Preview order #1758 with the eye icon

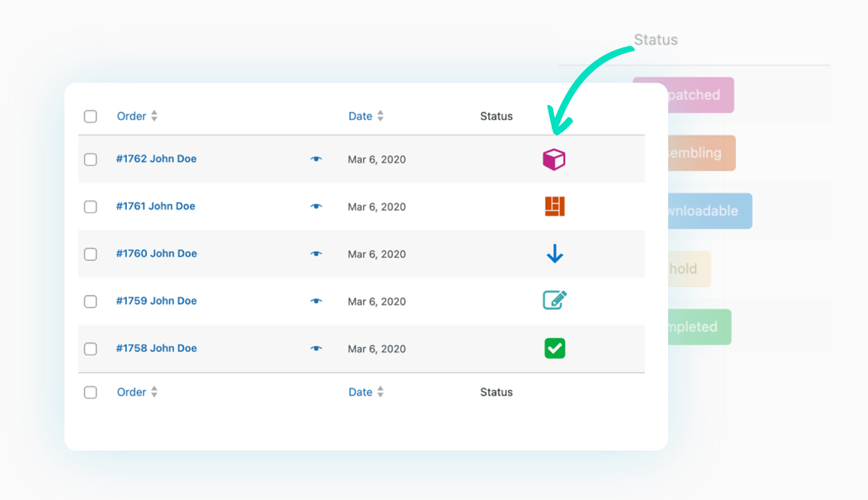coord(316,349)
